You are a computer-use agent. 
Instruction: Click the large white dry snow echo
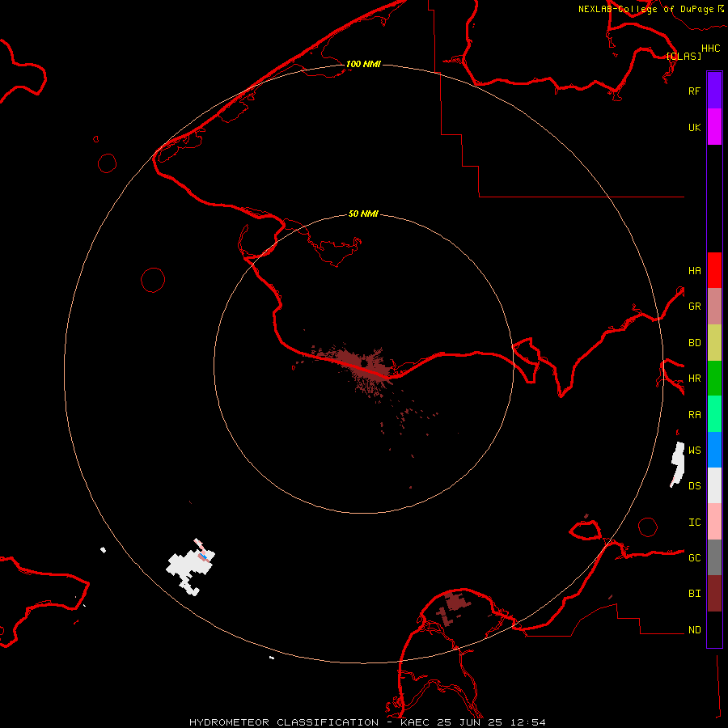pos(189,566)
